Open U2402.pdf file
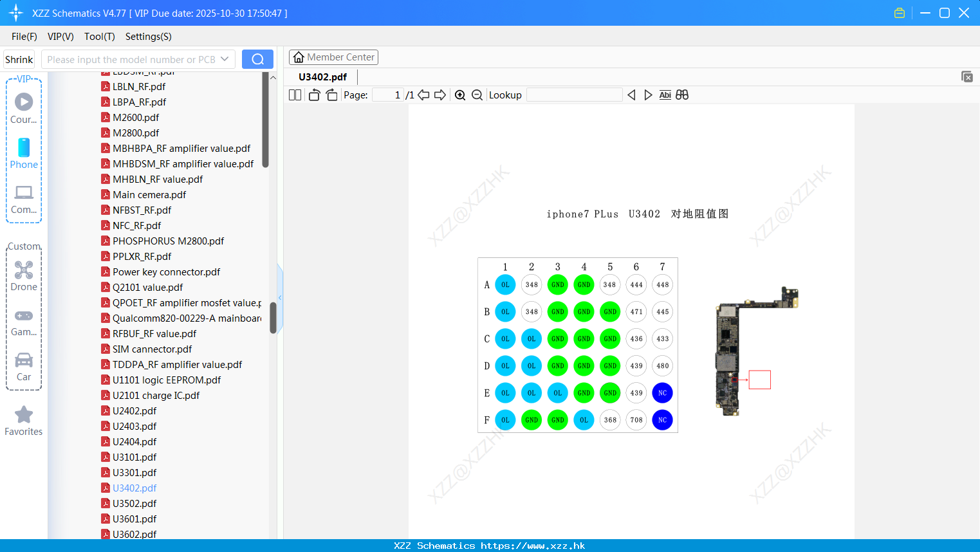 [x=129, y=410]
